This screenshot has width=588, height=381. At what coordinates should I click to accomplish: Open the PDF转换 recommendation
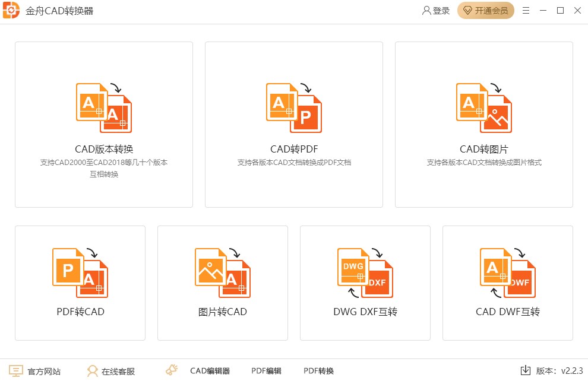pos(318,371)
